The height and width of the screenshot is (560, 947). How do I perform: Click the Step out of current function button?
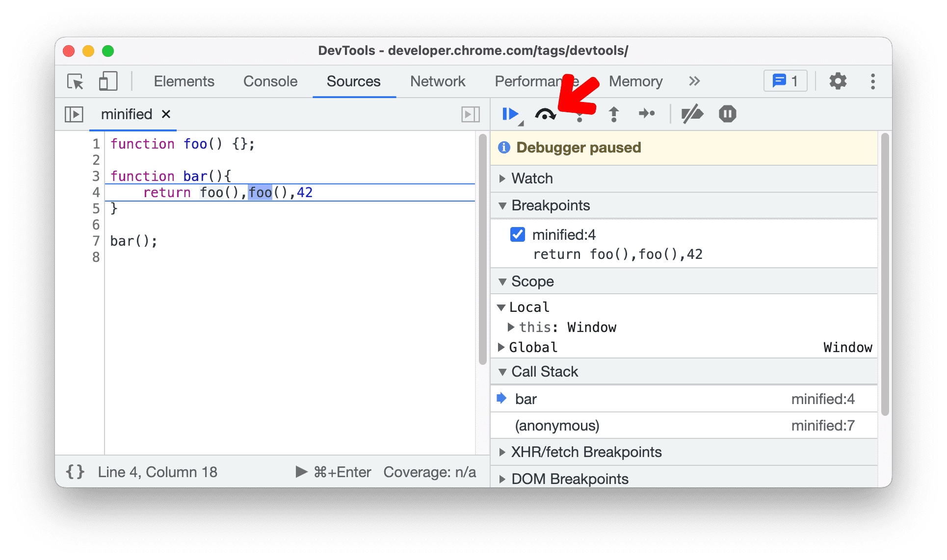[x=613, y=113]
